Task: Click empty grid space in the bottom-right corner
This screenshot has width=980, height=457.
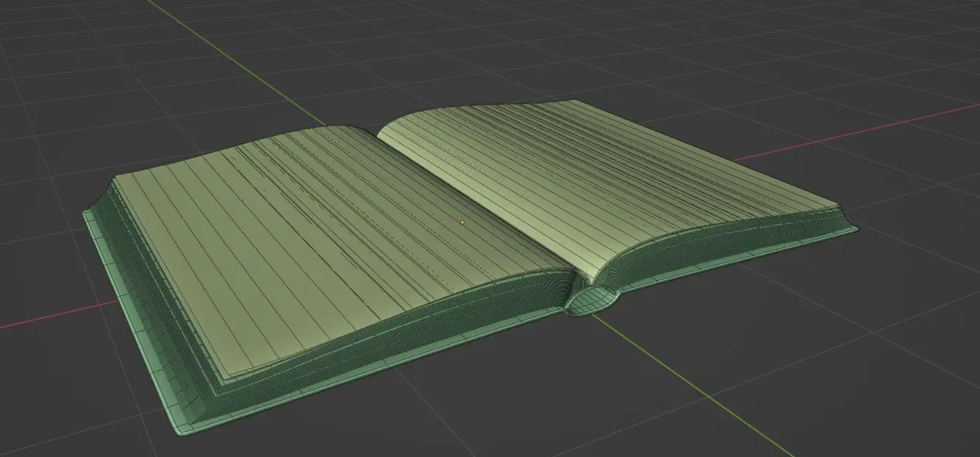Action: point(890,402)
